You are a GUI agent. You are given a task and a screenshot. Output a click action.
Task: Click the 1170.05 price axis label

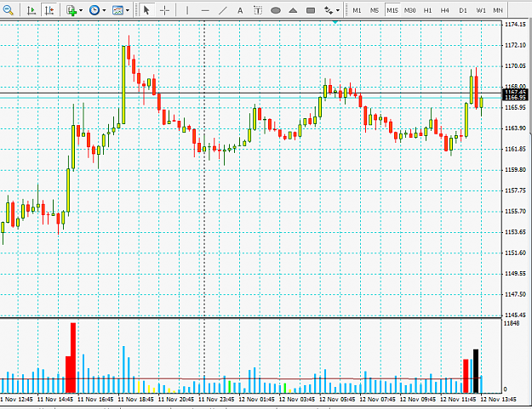(x=515, y=65)
